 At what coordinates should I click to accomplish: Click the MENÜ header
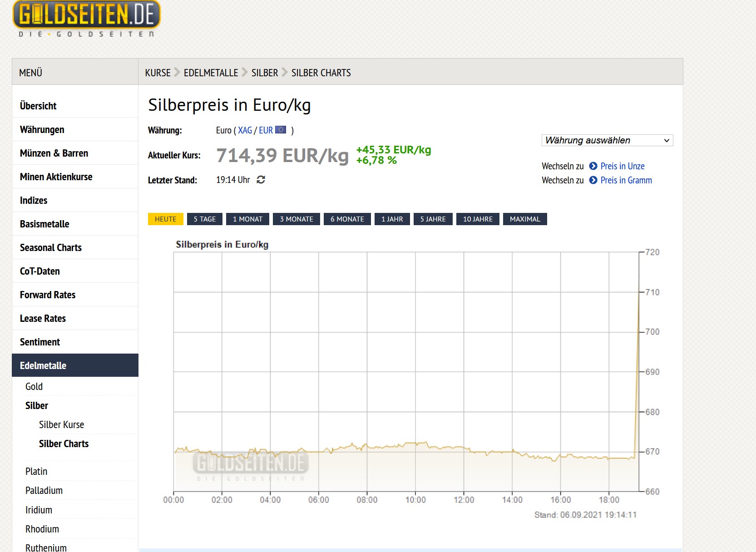[x=30, y=73]
